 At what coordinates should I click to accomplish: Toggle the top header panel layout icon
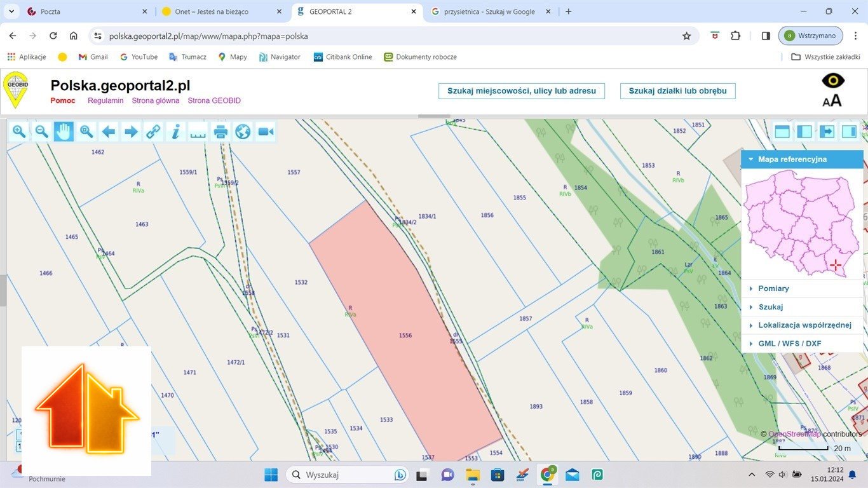tap(782, 132)
